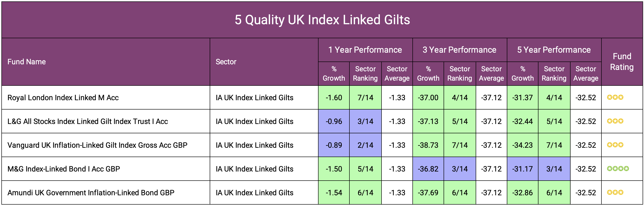Click the blue -0.89 growth cell
Screen dimensions: 644x206
334,145
